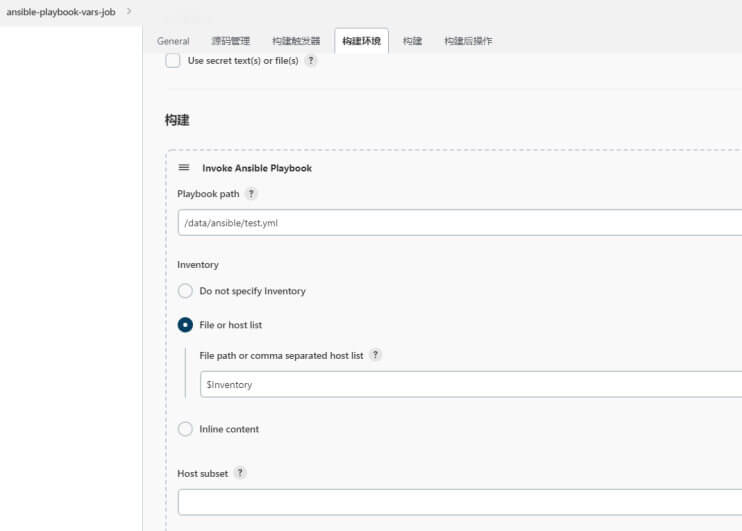742x531 pixels.
Task: Open ansible-playbook-vars-job breadcrumb link
Action: tap(61, 12)
